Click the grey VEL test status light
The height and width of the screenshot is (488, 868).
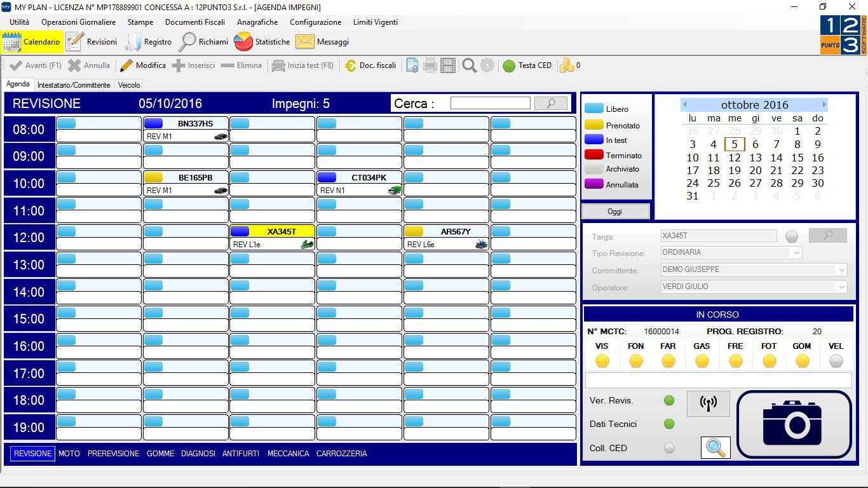(x=836, y=361)
